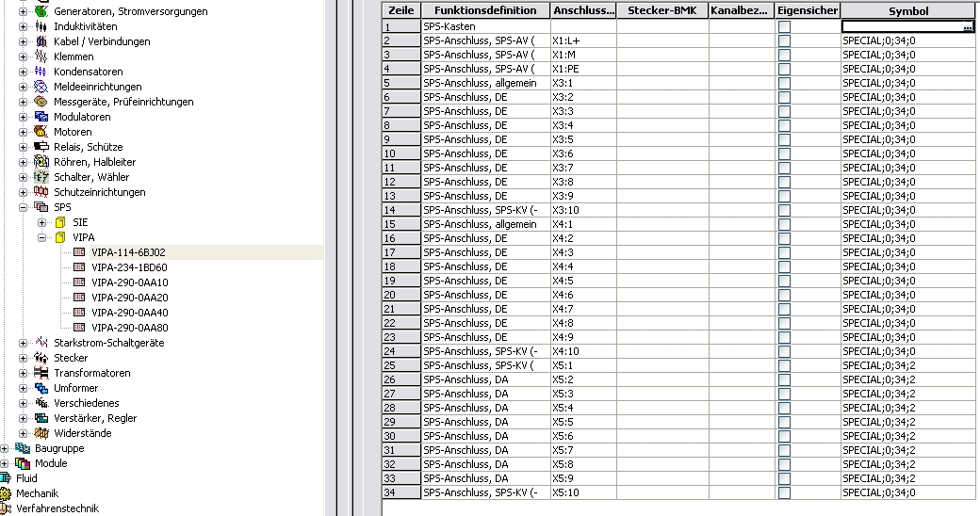980x516 pixels.
Task: Click the Relais, Schütze icon
Action: (41, 147)
